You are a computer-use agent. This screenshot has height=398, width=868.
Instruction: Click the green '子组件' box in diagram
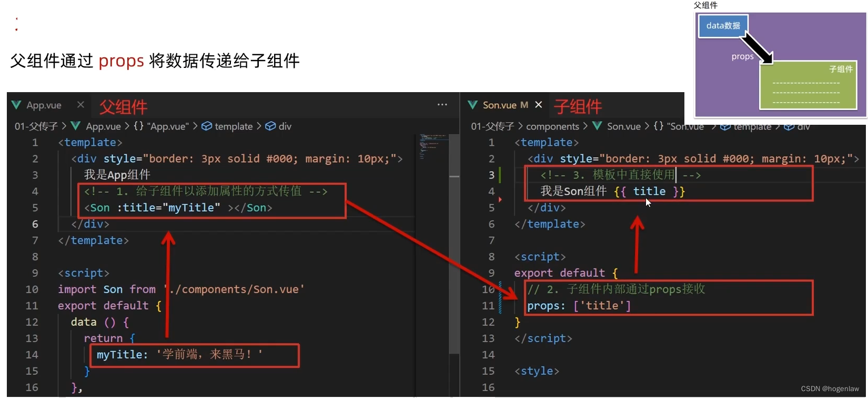pyautogui.click(x=809, y=85)
